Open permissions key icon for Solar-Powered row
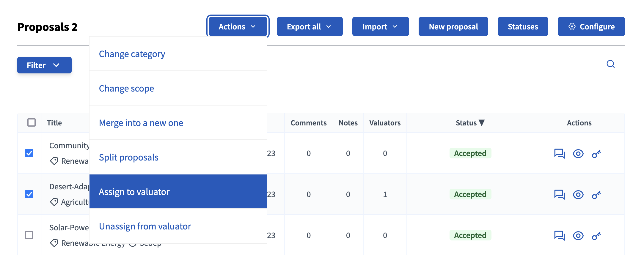The image size is (644, 255). [x=596, y=236]
